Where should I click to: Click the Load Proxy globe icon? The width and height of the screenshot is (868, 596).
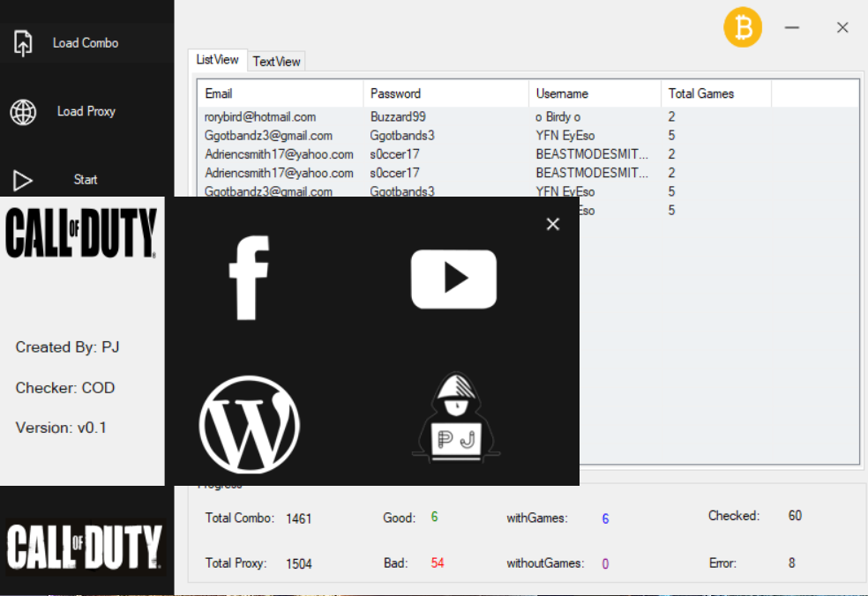coord(23,112)
